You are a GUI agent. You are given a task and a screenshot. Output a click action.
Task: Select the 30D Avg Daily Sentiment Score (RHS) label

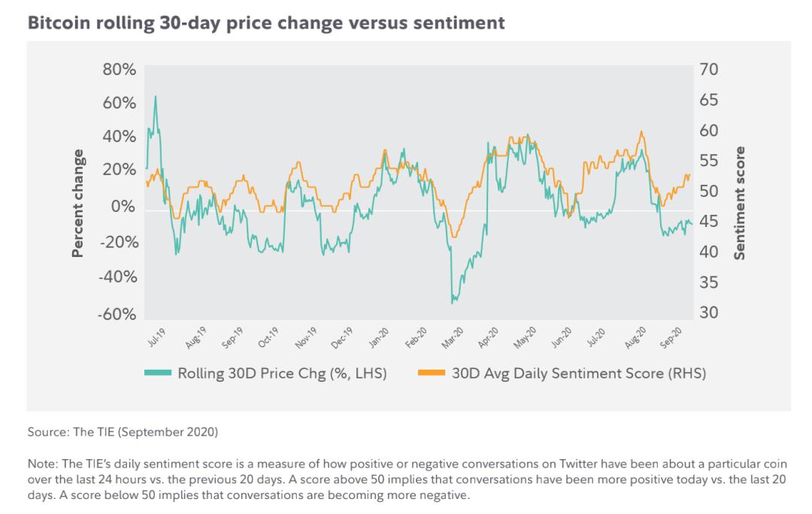579,373
